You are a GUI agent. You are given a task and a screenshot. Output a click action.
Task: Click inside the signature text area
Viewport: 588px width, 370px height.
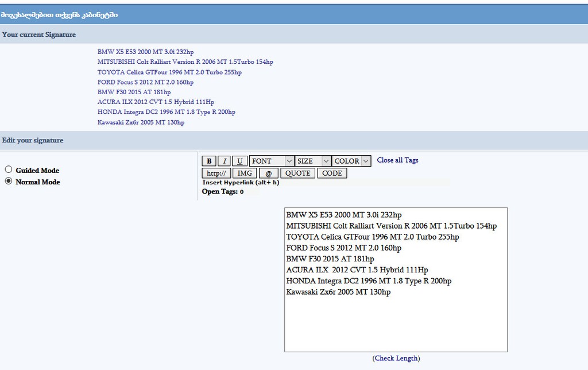[x=396, y=280]
